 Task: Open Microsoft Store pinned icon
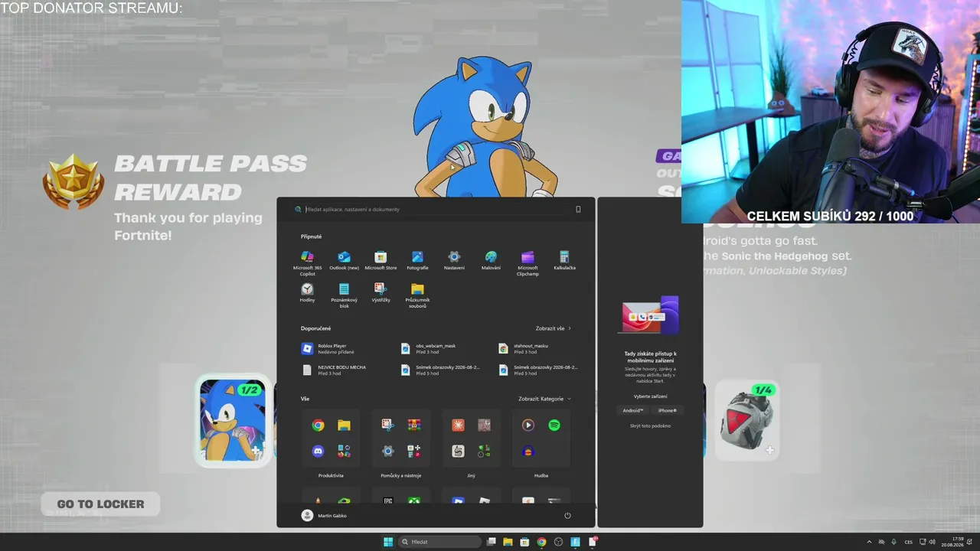click(381, 260)
